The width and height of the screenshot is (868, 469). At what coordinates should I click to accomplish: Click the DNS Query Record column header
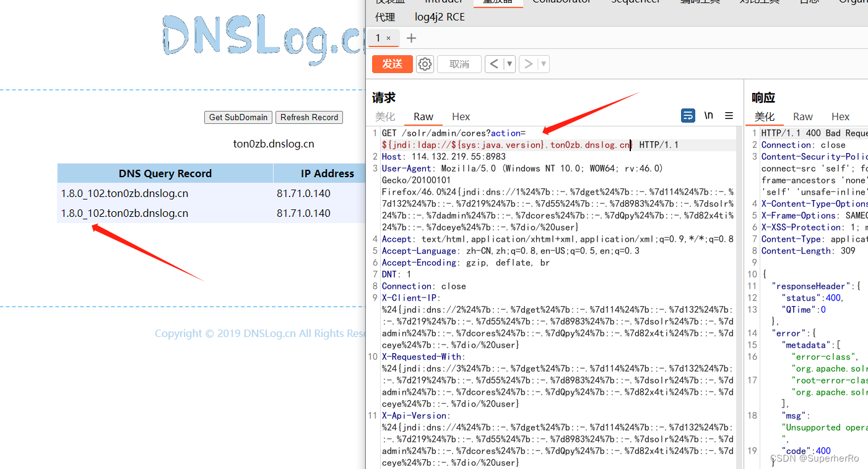click(165, 173)
